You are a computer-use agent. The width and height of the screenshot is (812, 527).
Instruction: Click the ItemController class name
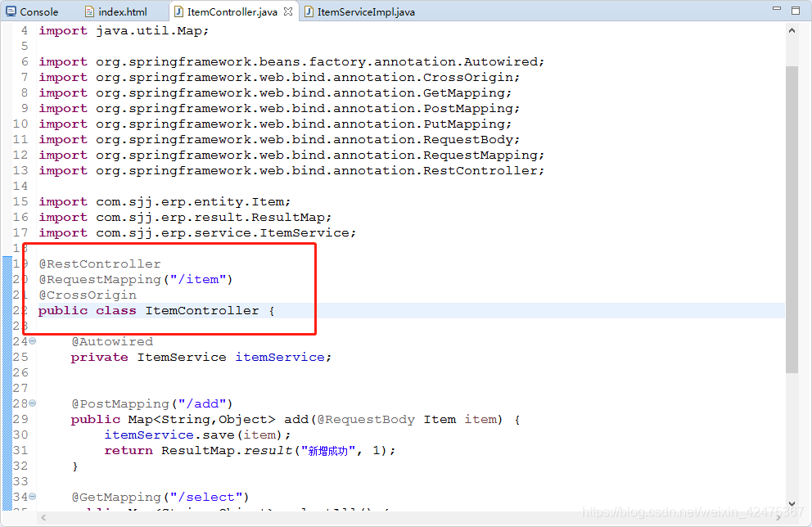[x=202, y=311]
